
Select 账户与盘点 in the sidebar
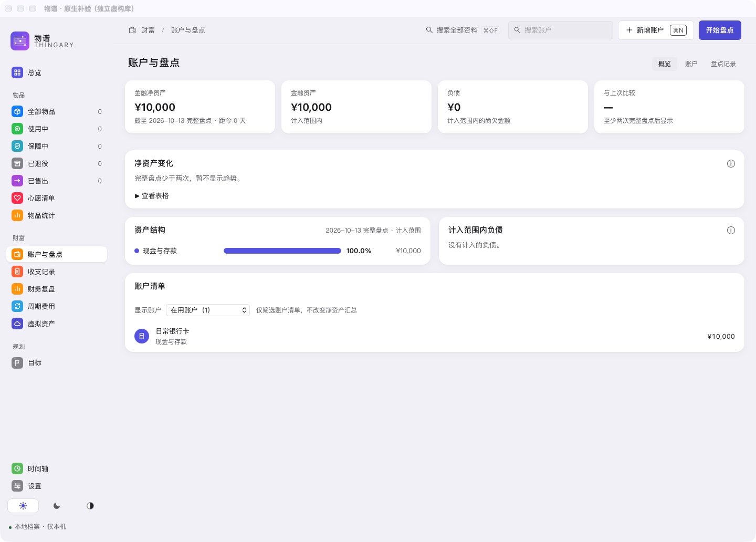point(57,254)
